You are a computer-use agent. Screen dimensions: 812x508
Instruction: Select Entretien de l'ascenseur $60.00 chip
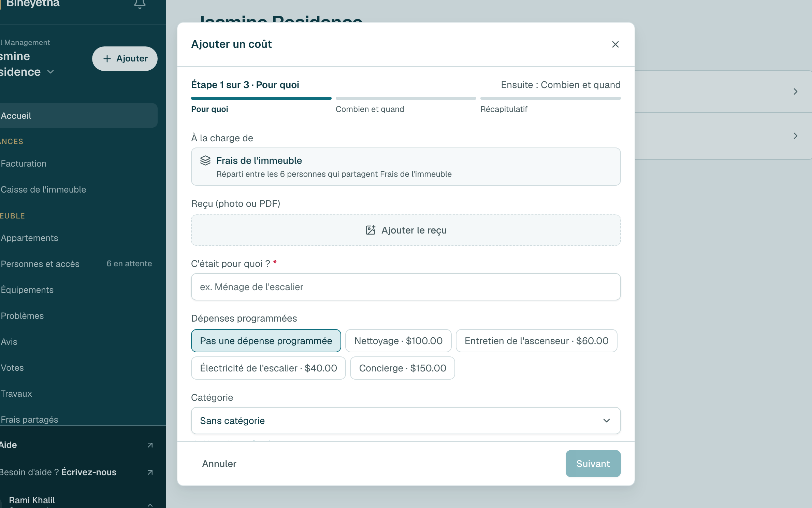pyautogui.click(x=536, y=341)
